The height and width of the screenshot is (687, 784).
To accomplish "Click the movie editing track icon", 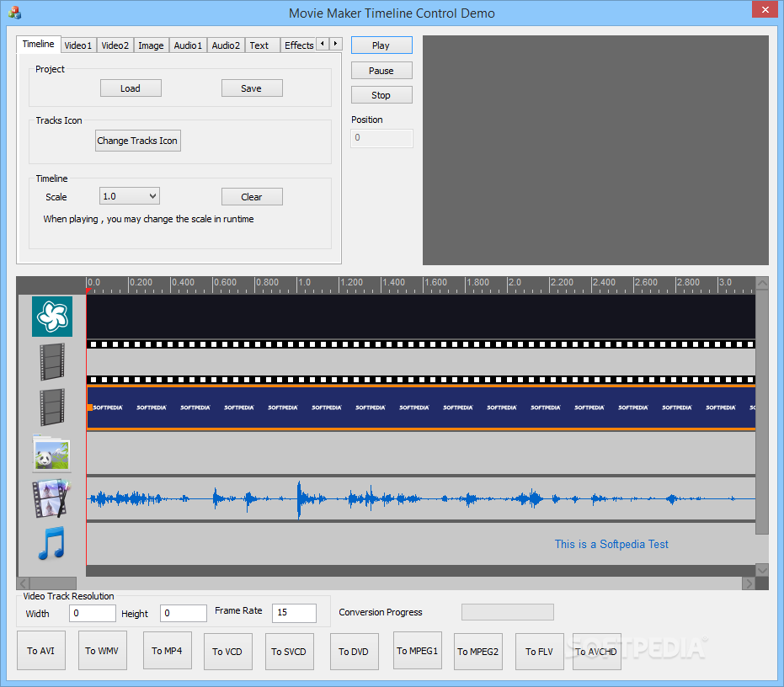I will click(52, 498).
